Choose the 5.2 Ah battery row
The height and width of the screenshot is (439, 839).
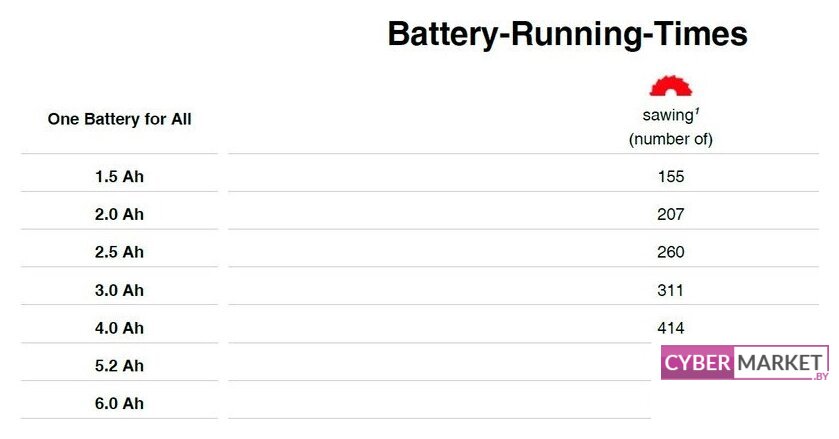coord(119,366)
